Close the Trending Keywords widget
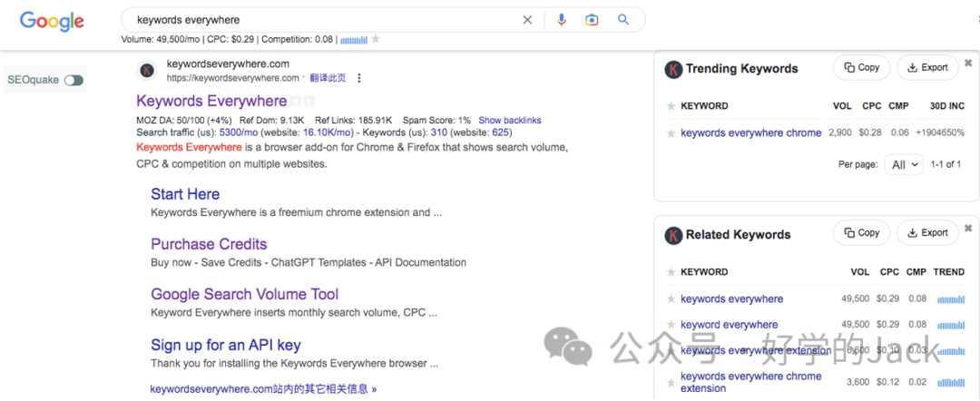This screenshot has width=980, height=401. pyautogui.click(x=968, y=64)
